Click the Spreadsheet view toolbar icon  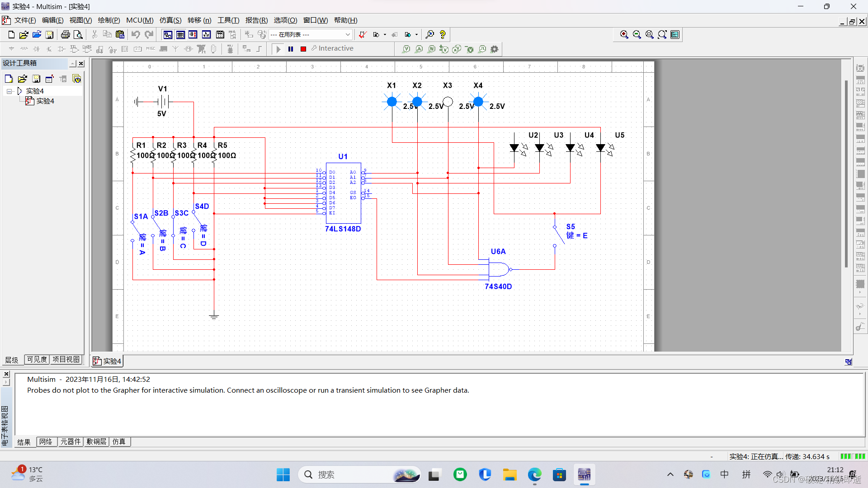click(x=180, y=34)
